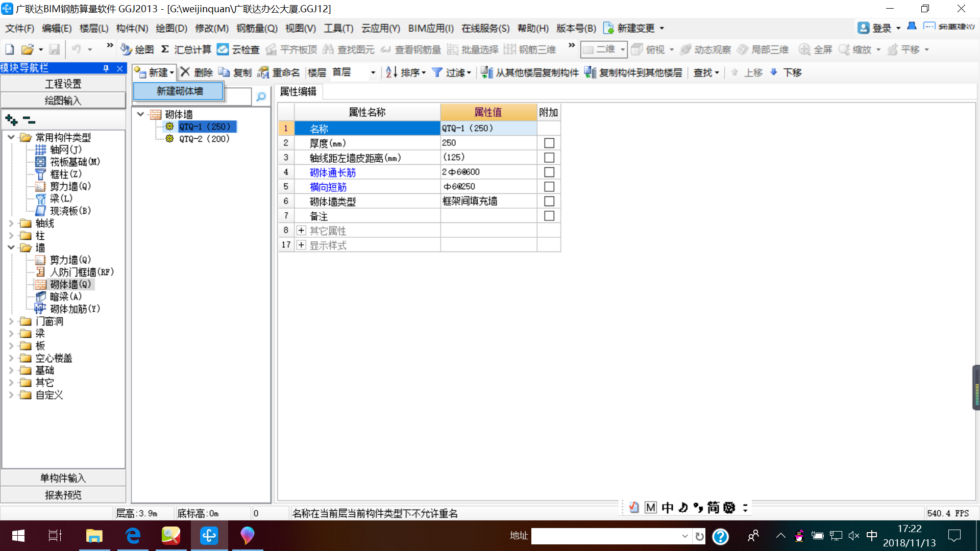Click 重命名 rename button
Image resolution: width=980 pixels, height=551 pixels.
click(x=279, y=72)
